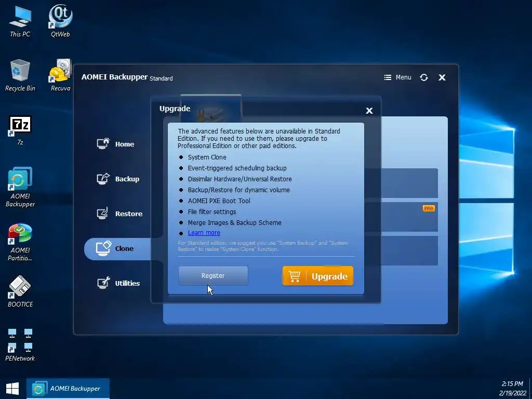Open the Menu in Backupper title bar
Viewport: 532px width, 399px height.
point(397,77)
